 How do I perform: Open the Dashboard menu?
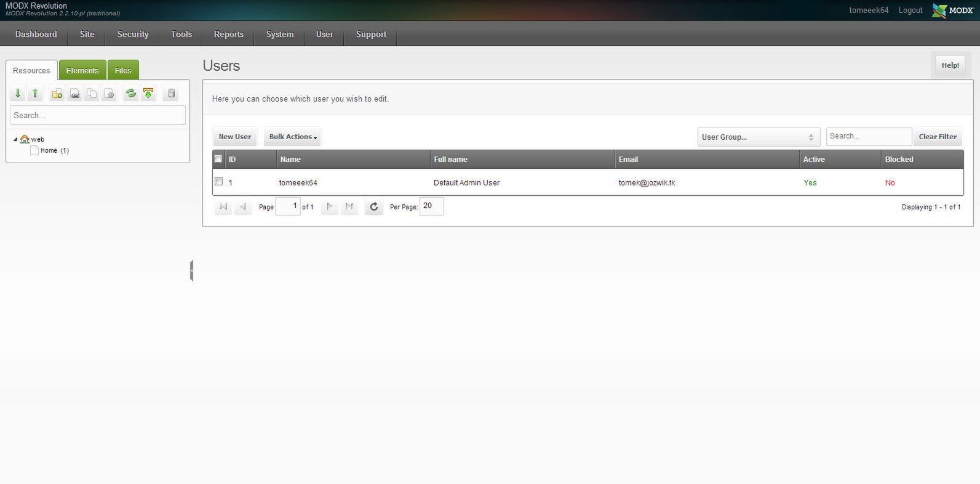point(36,34)
